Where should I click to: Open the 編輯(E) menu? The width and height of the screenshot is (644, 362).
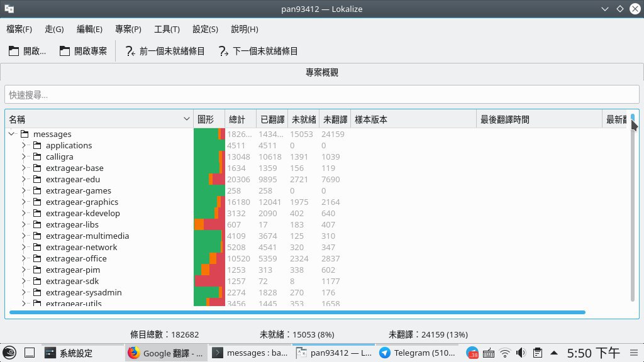click(x=89, y=29)
